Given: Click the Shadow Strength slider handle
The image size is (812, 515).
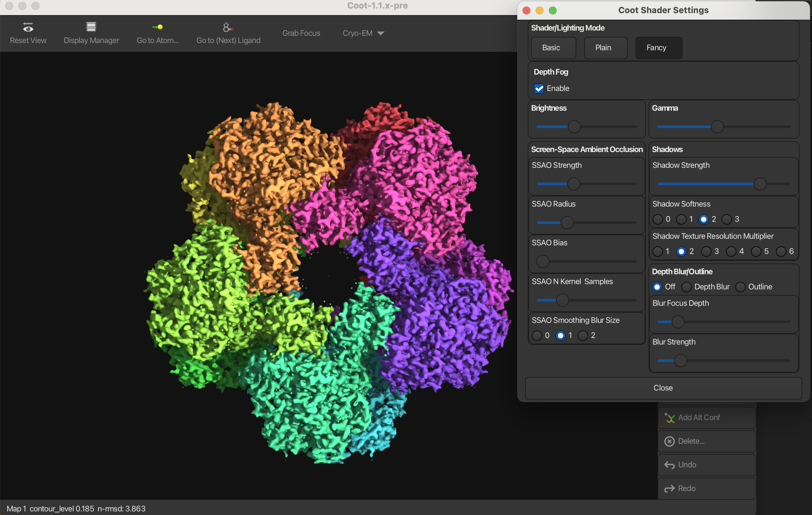Looking at the screenshot, I should pyautogui.click(x=760, y=184).
